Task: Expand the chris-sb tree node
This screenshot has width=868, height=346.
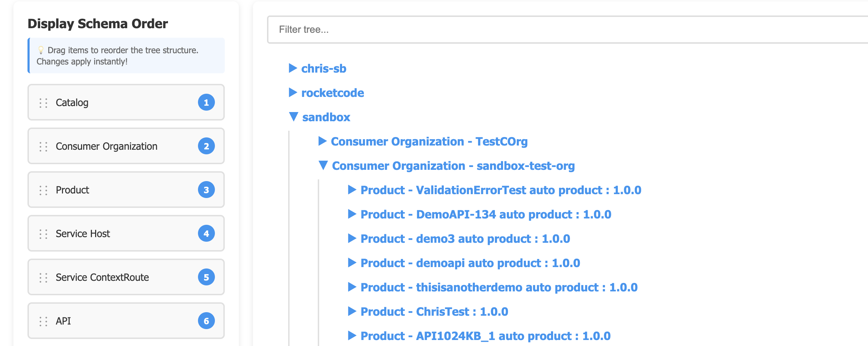Action: [292, 68]
